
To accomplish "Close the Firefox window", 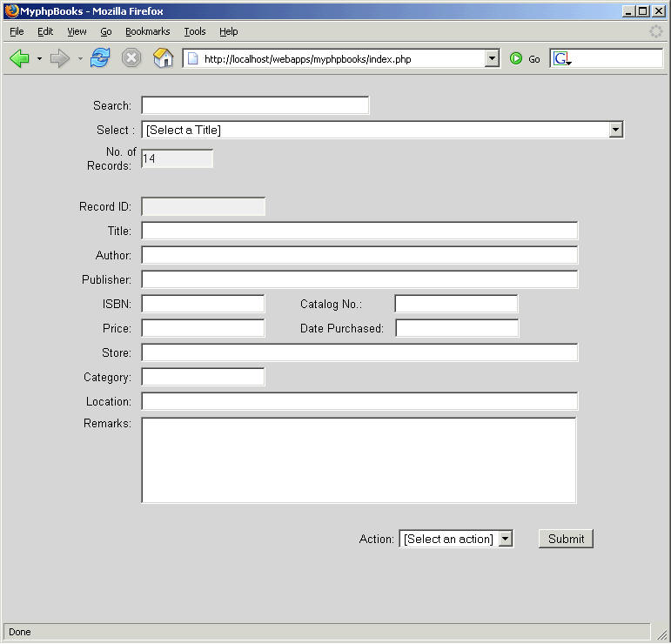I will (x=659, y=11).
